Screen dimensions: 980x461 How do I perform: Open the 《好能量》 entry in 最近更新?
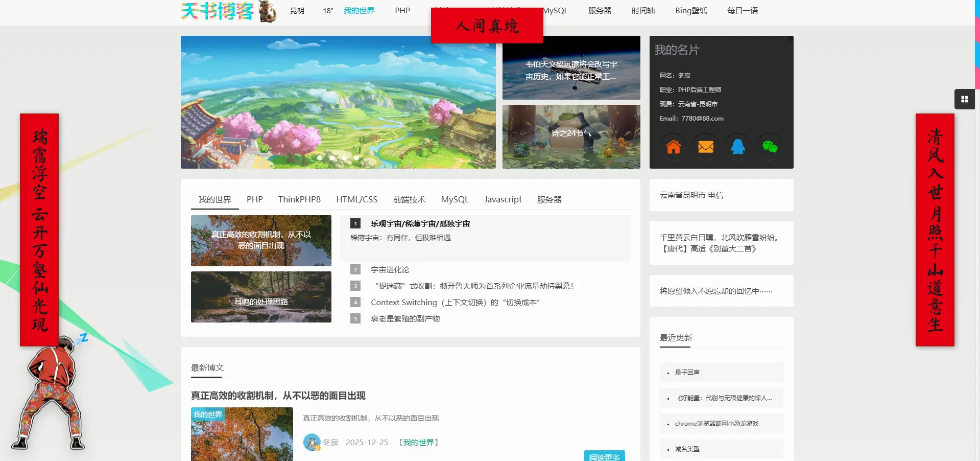723,398
